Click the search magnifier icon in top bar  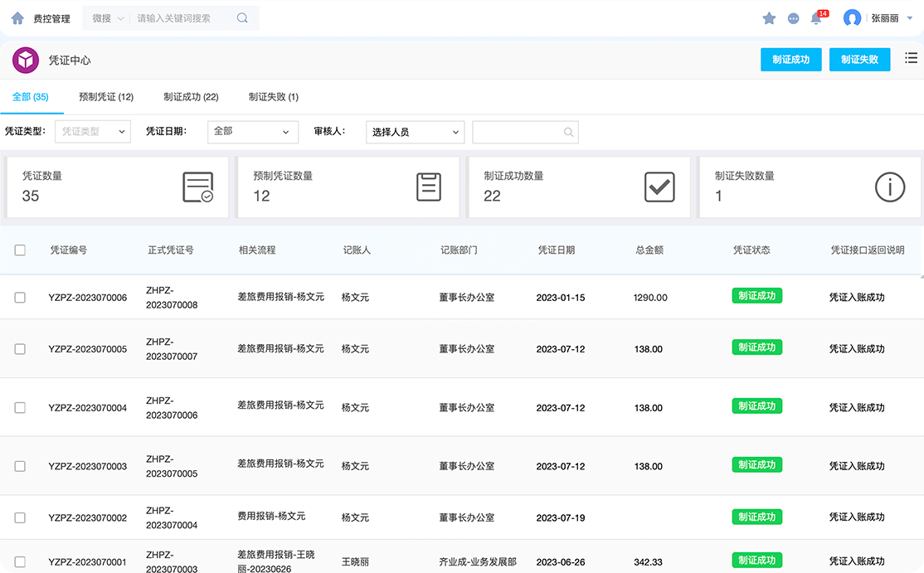point(242,18)
